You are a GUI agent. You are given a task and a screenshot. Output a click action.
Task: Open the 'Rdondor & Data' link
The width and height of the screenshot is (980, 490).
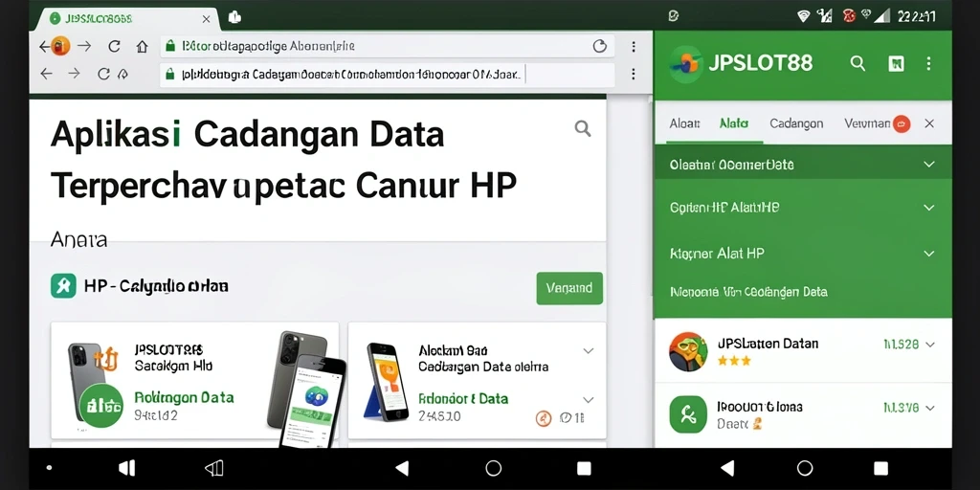click(463, 399)
